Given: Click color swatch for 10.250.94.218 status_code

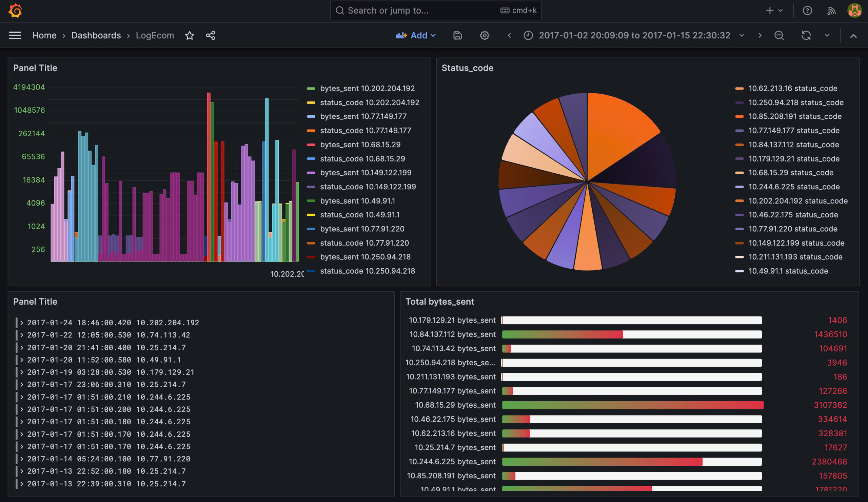Looking at the screenshot, I should [x=739, y=102].
